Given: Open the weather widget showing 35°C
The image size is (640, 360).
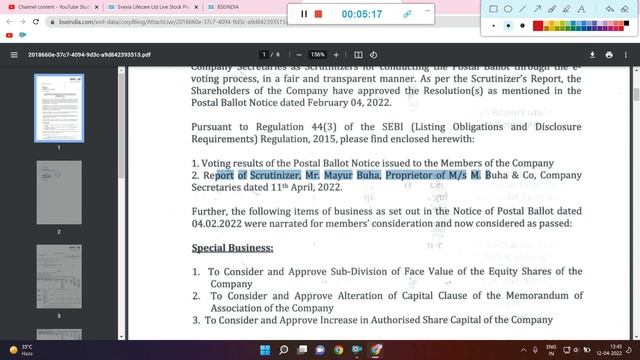Looking at the screenshot, I should tap(21, 350).
